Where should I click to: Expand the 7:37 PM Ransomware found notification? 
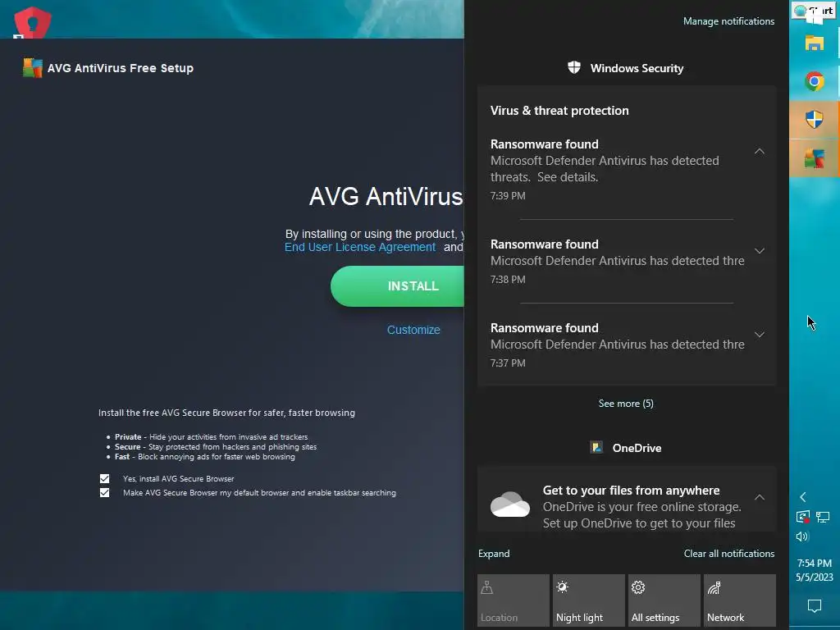pos(760,335)
